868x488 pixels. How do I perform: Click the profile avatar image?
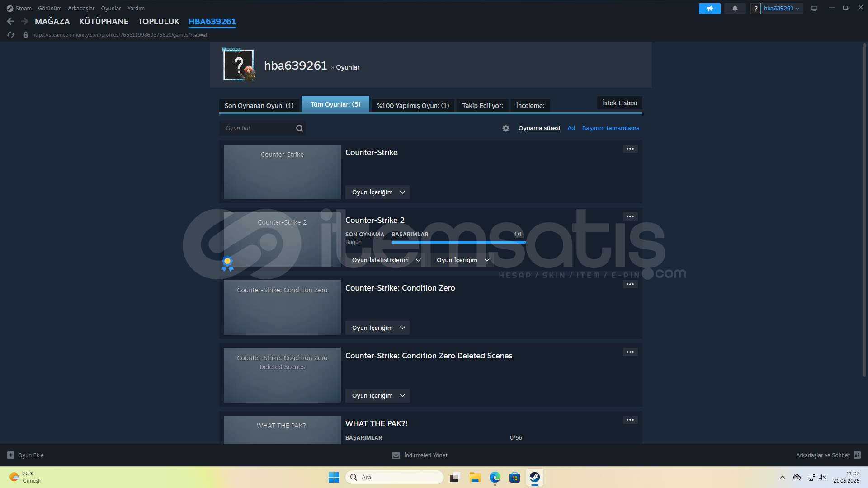[x=239, y=65]
